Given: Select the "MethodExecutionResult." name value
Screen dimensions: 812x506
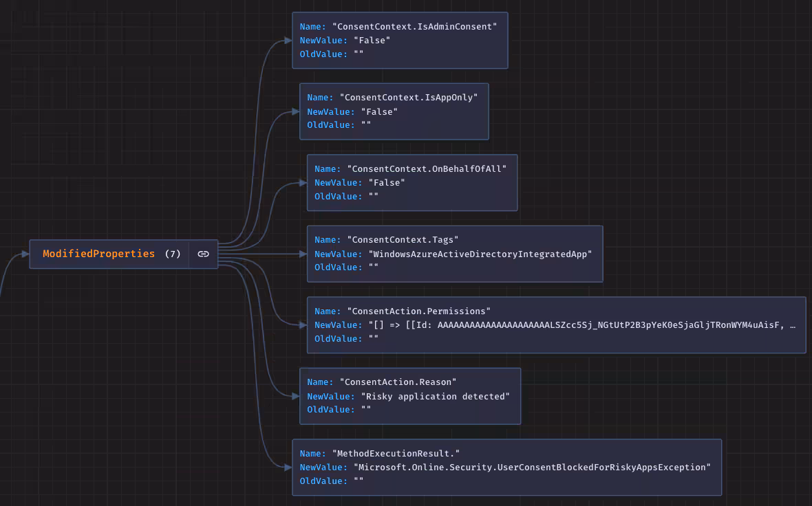Looking at the screenshot, I should [x=396, y=454].
